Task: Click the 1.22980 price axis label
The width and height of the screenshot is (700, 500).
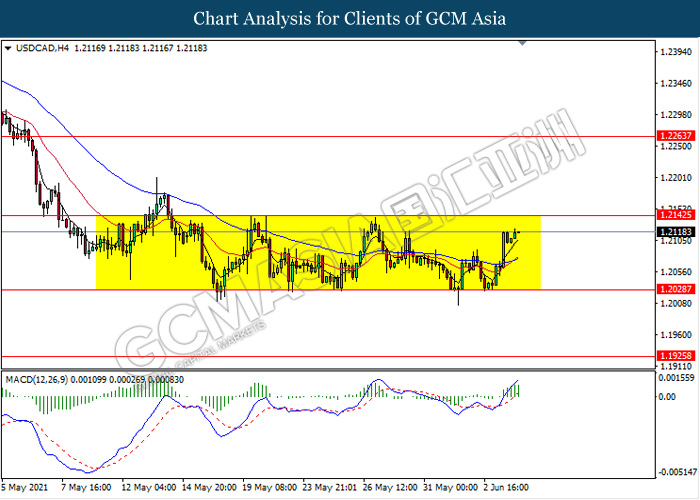Action: click(x=676, y=115)
